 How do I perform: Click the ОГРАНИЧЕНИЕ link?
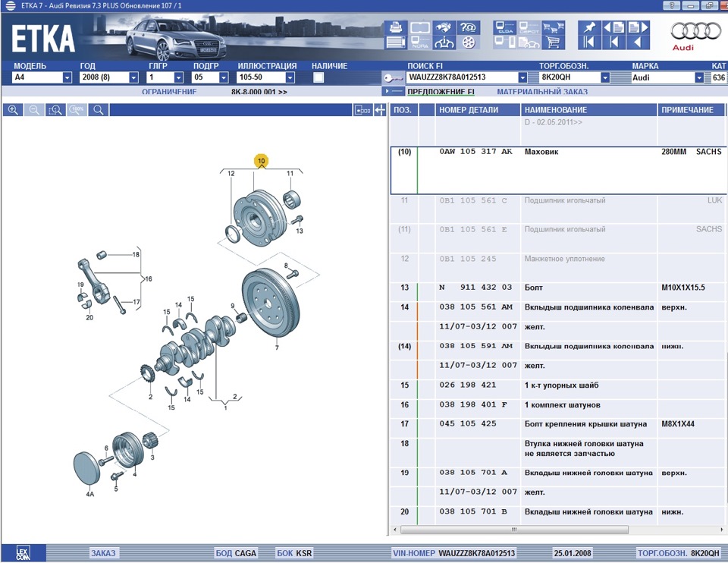169,92
